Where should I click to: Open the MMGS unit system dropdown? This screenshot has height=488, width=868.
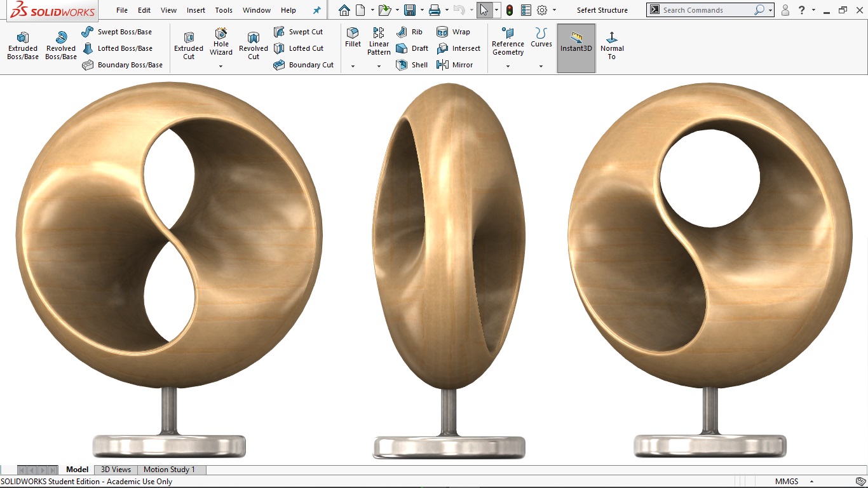click(811, 482)
